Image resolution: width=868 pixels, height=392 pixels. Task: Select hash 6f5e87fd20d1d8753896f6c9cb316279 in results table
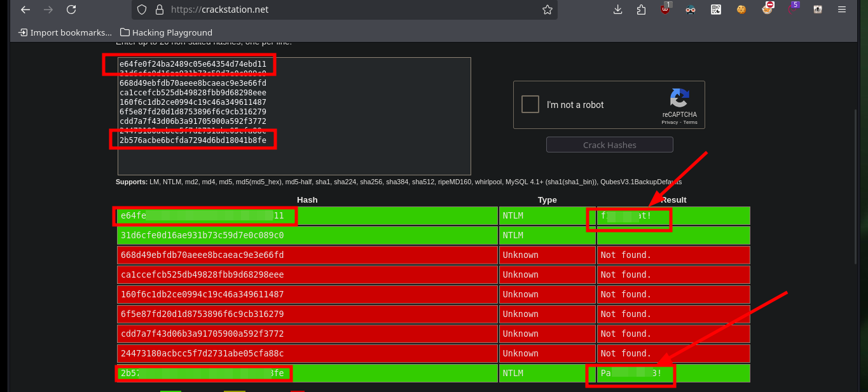point(202,314)
